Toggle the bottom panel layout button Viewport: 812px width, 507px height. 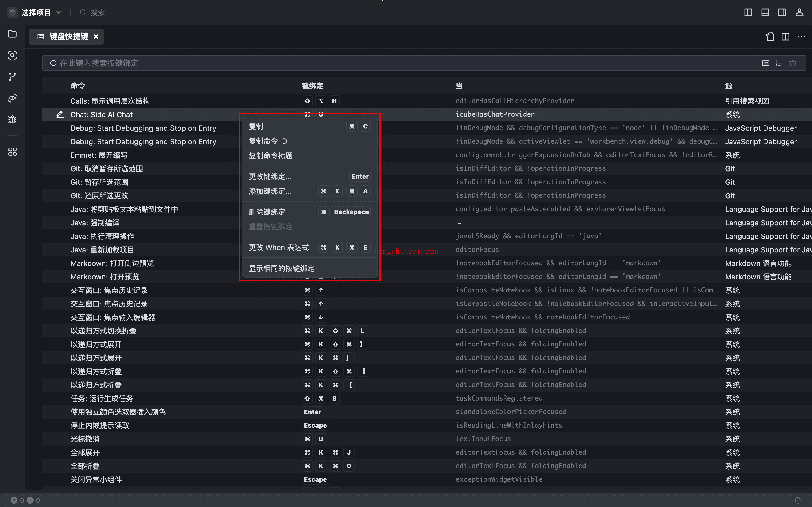(x=765, y=13)
